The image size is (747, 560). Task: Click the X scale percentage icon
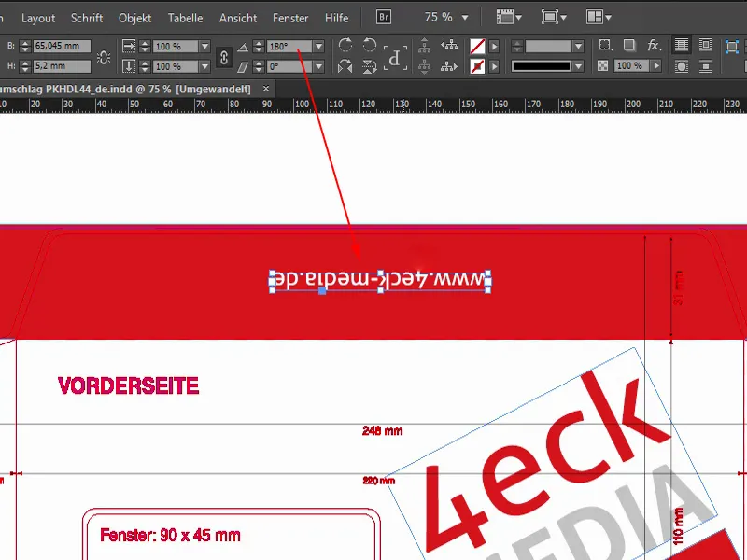[x=129, y=46]
